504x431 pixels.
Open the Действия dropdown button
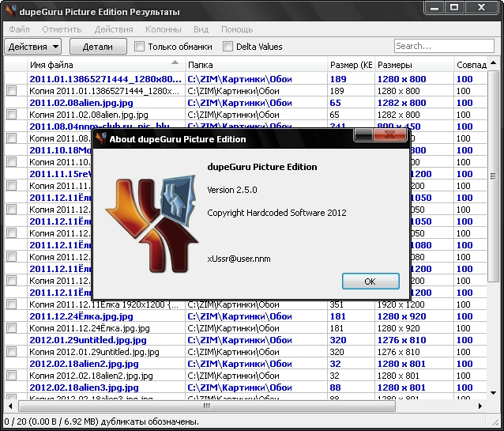coord(33,47)
